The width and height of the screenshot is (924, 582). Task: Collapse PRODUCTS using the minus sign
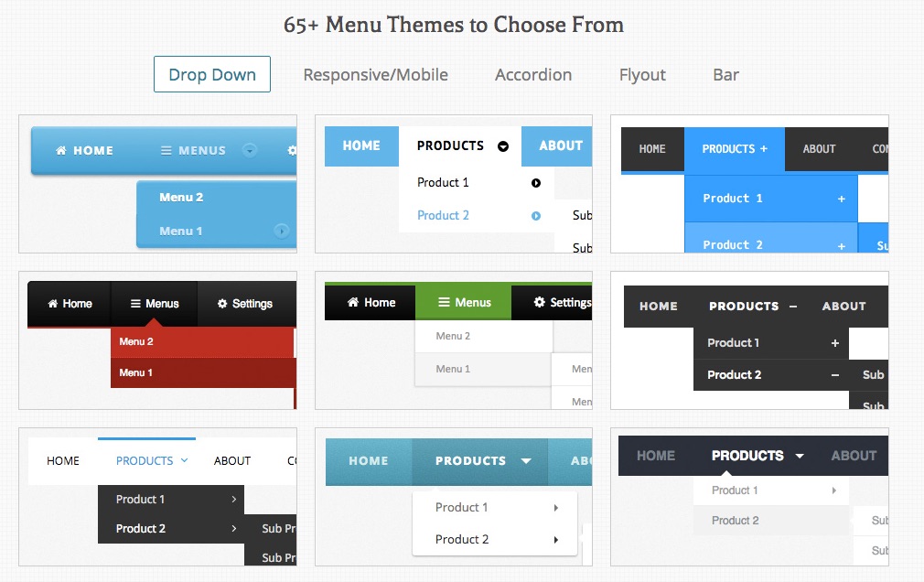pyautogui.click(x=791, y=306)
